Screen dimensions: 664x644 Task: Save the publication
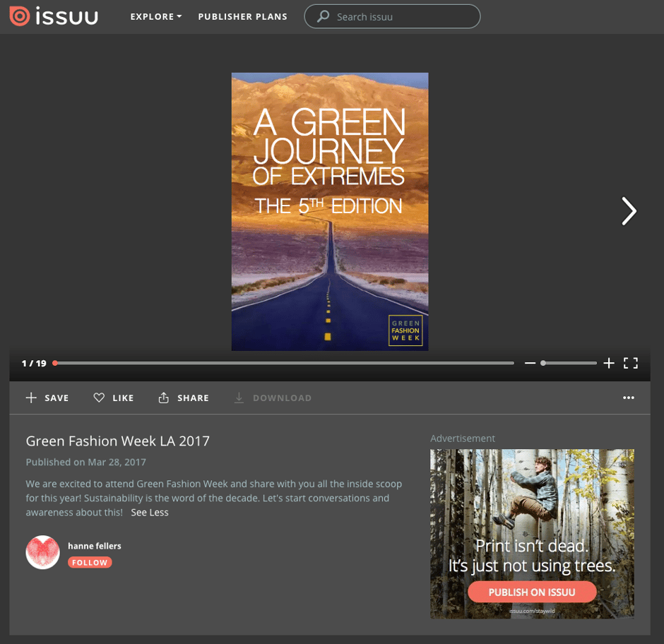tap(47, 398)
